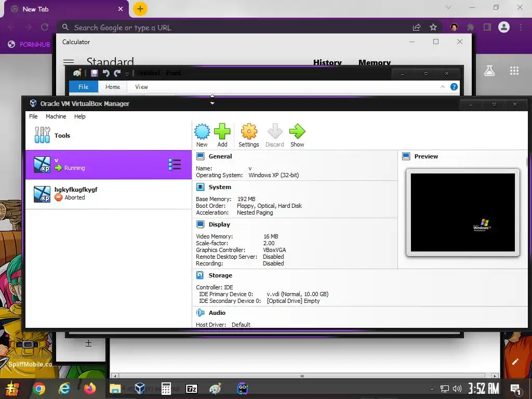Viewport: 532px width, 399px height.
Task: Click the Preview section header
Action: (x=426, y=156)
